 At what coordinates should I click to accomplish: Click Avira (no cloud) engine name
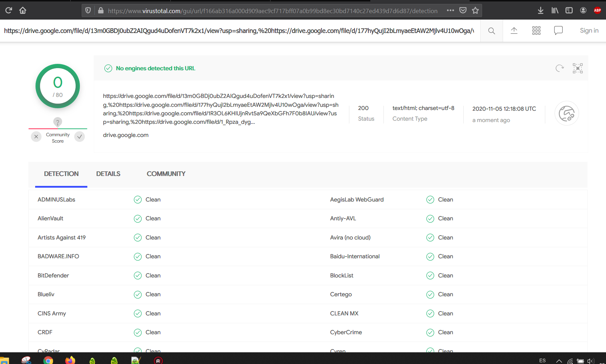click(350, 238)
